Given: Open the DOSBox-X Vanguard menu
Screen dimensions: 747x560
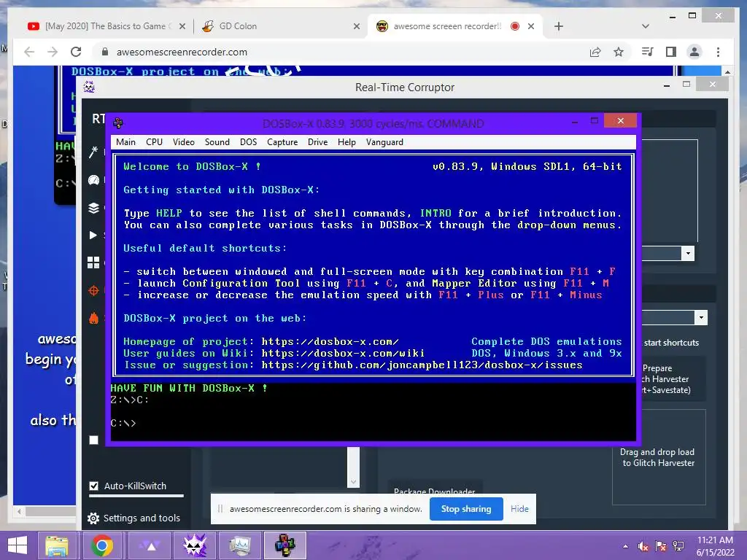Looking at the screenshot, I should 384,142.
